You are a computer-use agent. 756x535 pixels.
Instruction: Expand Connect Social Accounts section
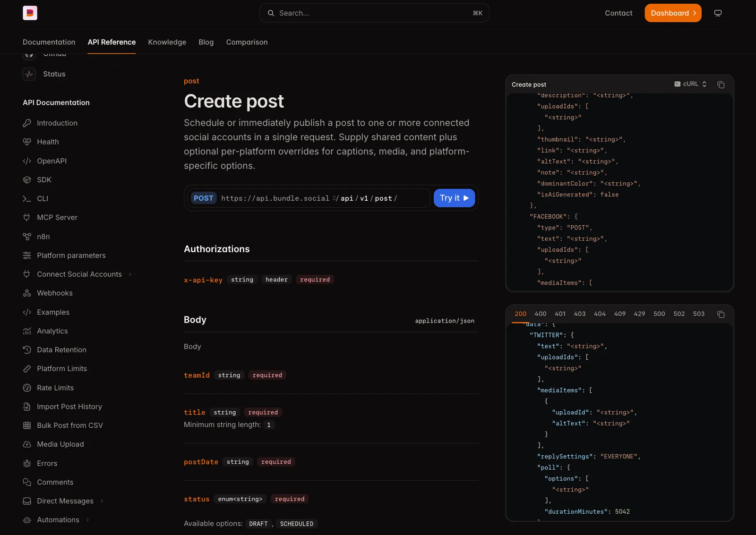(x=130, y=274)
